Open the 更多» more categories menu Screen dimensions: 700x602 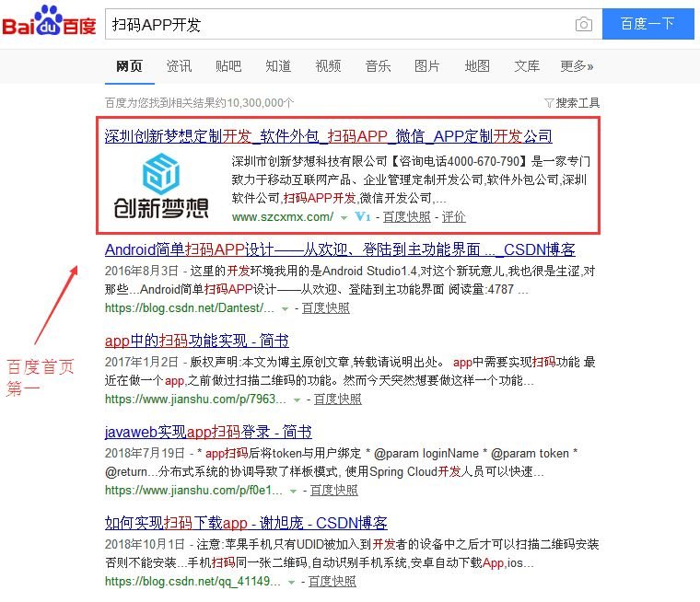tap(577, 66)
